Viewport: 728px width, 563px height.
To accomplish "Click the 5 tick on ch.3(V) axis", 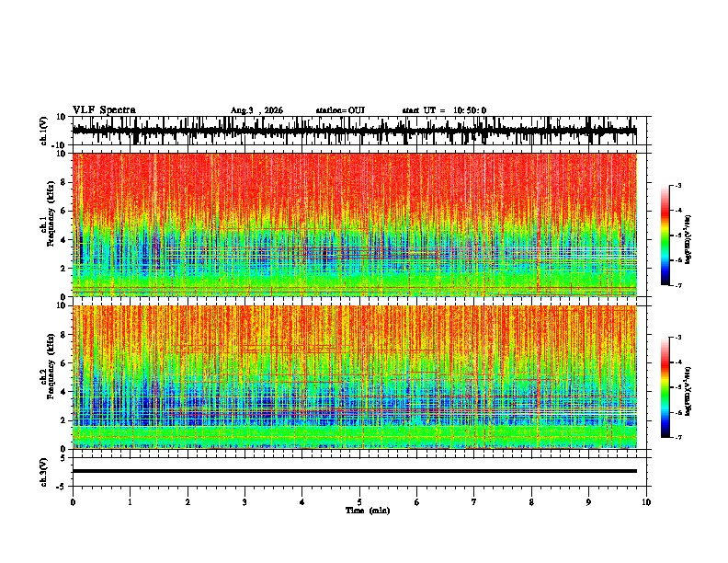I will point(63,458).
